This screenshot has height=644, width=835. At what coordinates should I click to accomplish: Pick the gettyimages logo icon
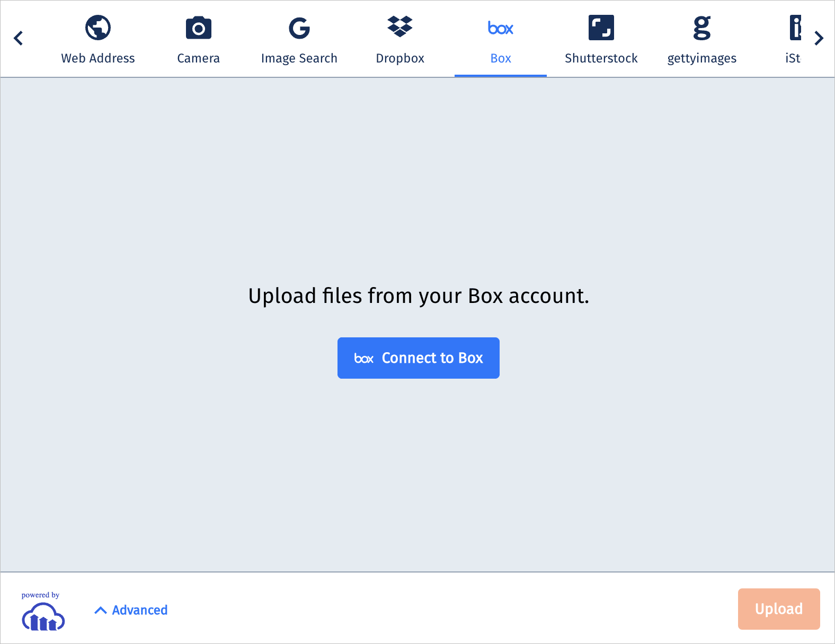click(x=702, y=28)
